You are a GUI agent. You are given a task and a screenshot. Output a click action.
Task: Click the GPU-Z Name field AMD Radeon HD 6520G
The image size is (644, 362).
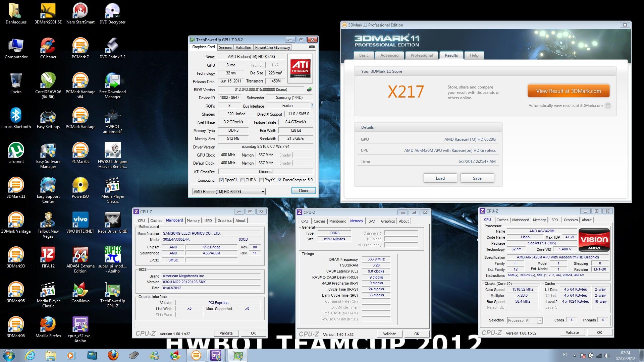252,57
